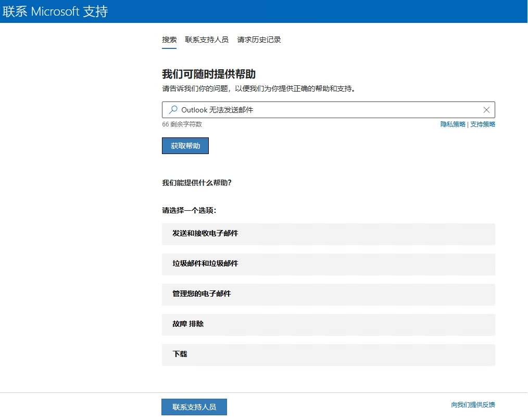528x420 pixels.
Task: Choose the 下载 option
Action: 329,355
